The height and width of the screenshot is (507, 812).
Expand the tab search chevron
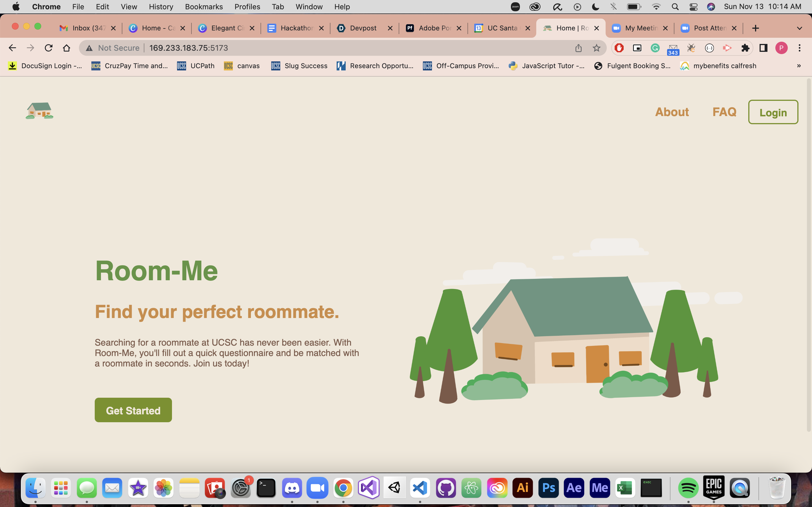click(799, 28)
